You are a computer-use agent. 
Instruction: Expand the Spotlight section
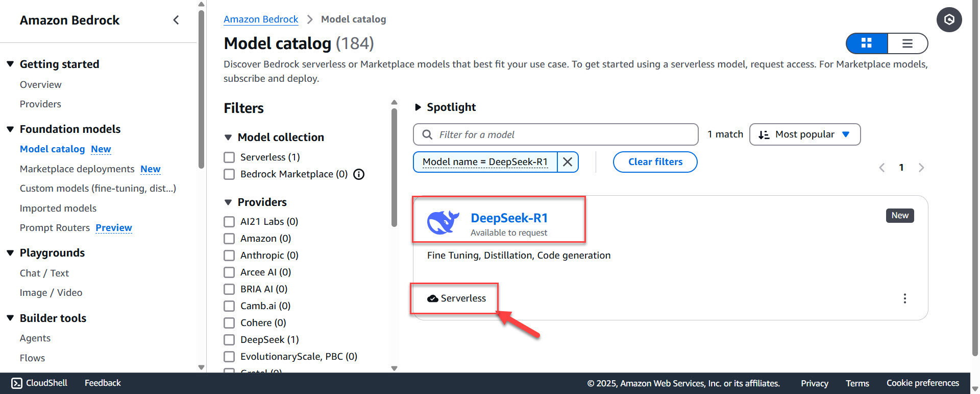click(418, 107)
